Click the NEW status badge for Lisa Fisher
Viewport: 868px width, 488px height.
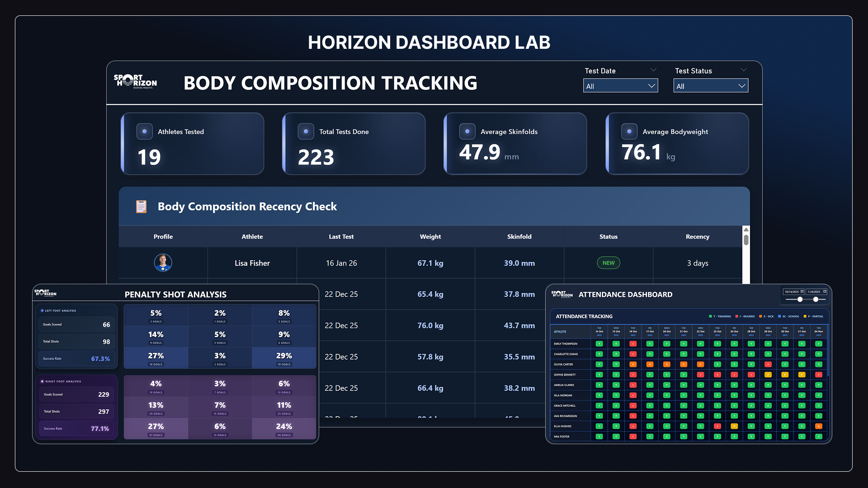608,263
